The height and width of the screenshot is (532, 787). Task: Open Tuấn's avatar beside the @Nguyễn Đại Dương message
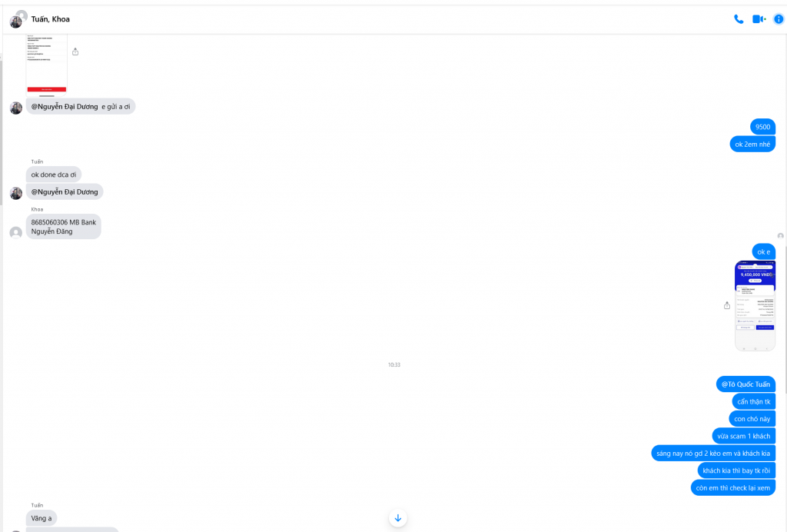pyautogui.click(x=16, y=193)
